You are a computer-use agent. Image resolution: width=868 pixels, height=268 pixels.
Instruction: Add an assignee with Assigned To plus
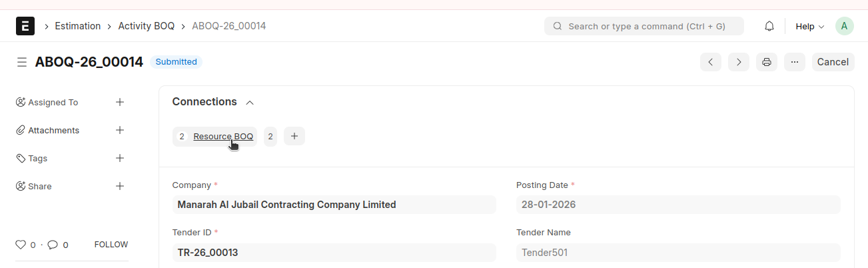coord(120,102)
